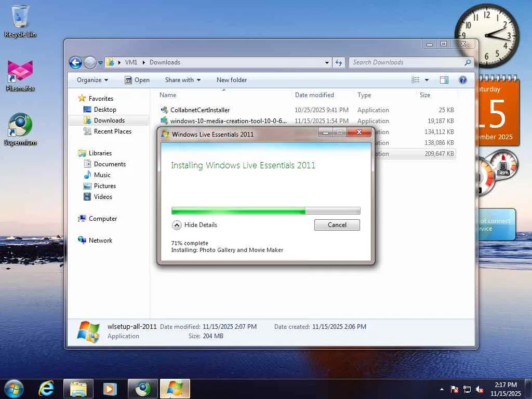Sort by Date modified column header

click(x=322, y=95)
